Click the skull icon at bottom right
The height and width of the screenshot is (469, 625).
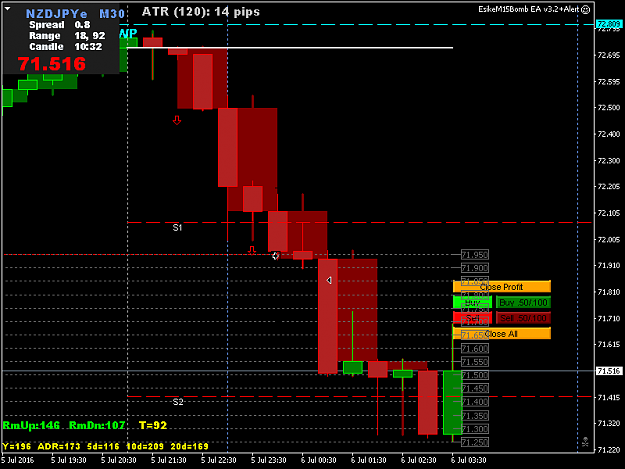click(585, 442)
